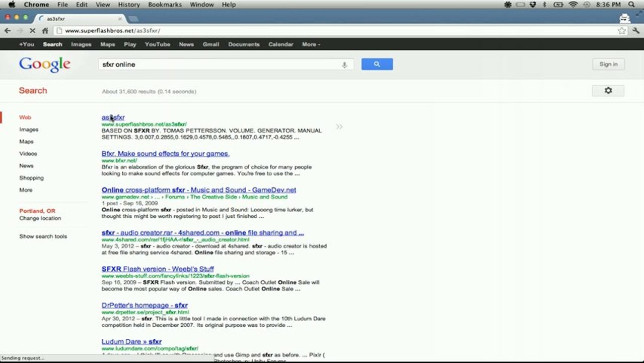Open Documents in Google top bar
Image resolution: width=644 pixels, height=363 pixels.
(244, 44)
